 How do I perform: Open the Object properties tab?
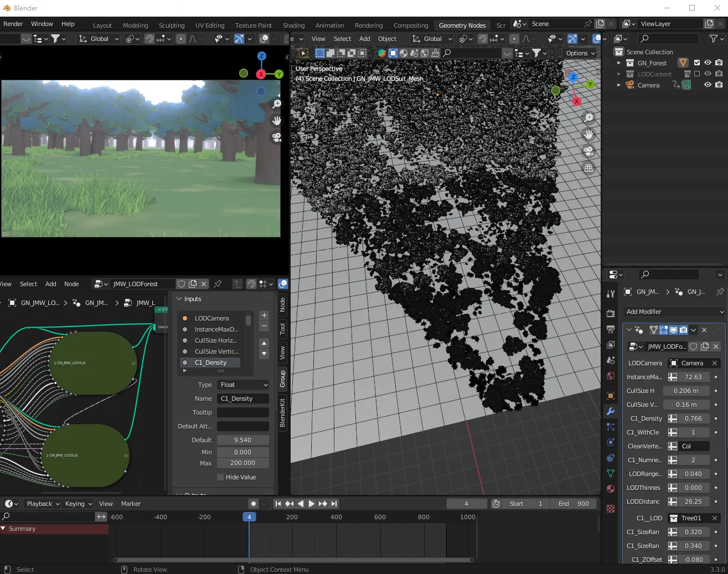611,394
